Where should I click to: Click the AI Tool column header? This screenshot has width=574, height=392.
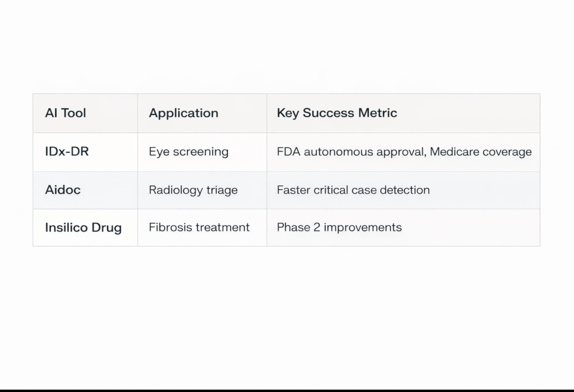click(65, 113)
